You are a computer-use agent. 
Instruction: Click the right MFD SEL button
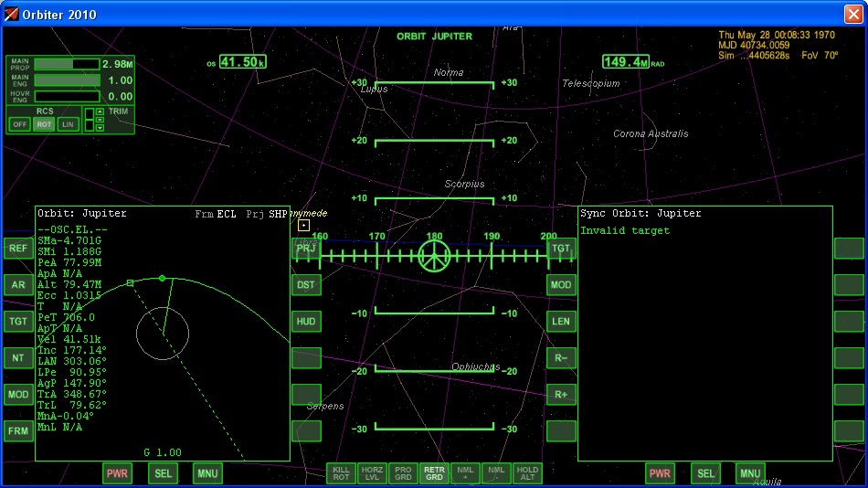[705, 473]
